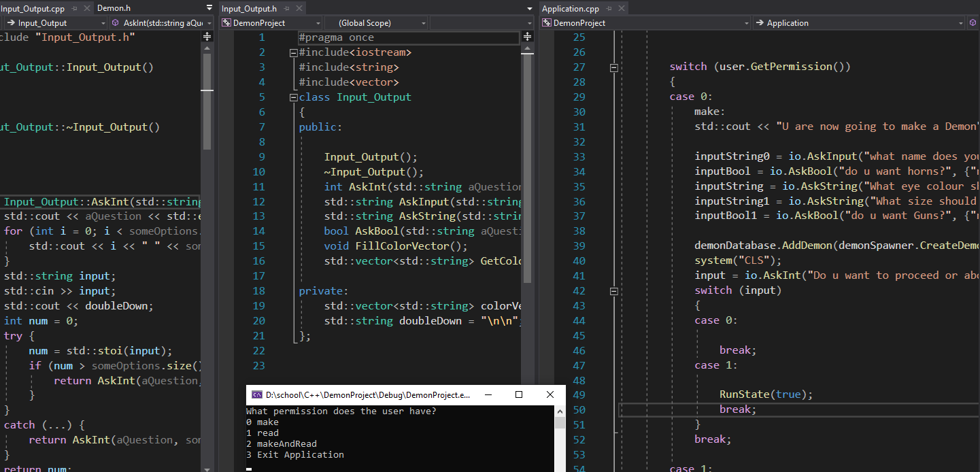This screenshot has height=472, width=980.
Task: Open the tab overflow list arrow for middle pane
Action: (x=530, y=9)
